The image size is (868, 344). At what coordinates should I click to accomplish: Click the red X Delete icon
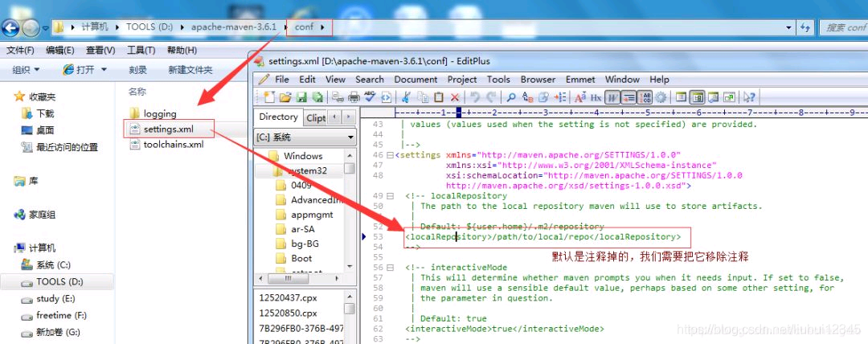[455, 97]
